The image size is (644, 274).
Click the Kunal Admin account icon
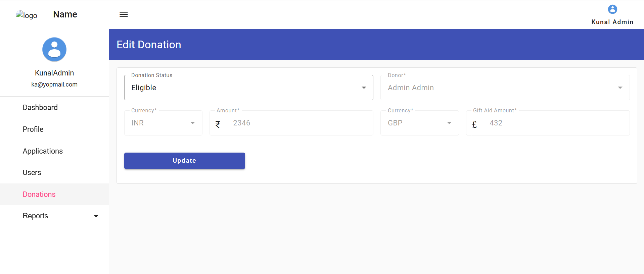pyautogui.click(x=612, y=9)
